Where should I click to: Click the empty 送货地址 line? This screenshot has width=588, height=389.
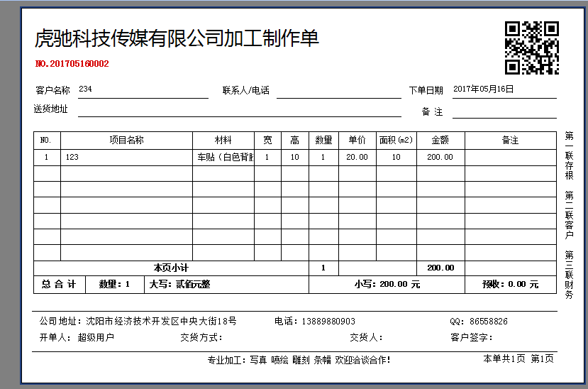239,110
